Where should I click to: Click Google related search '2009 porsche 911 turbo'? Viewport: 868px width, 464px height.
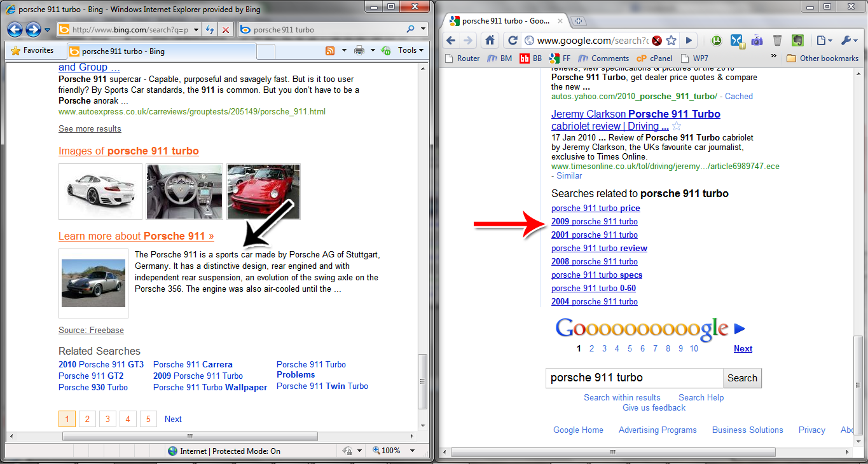(x=595, y=222)
